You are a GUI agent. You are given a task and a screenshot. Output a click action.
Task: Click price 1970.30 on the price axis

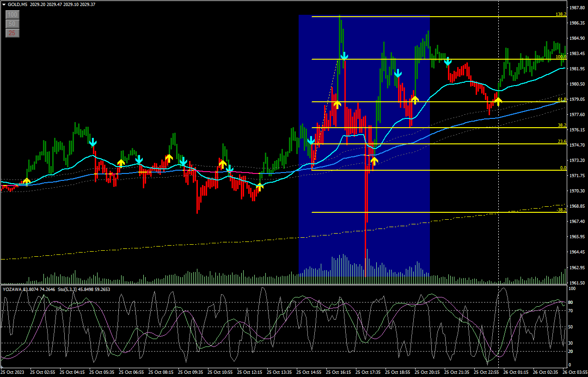click(578, 191)
